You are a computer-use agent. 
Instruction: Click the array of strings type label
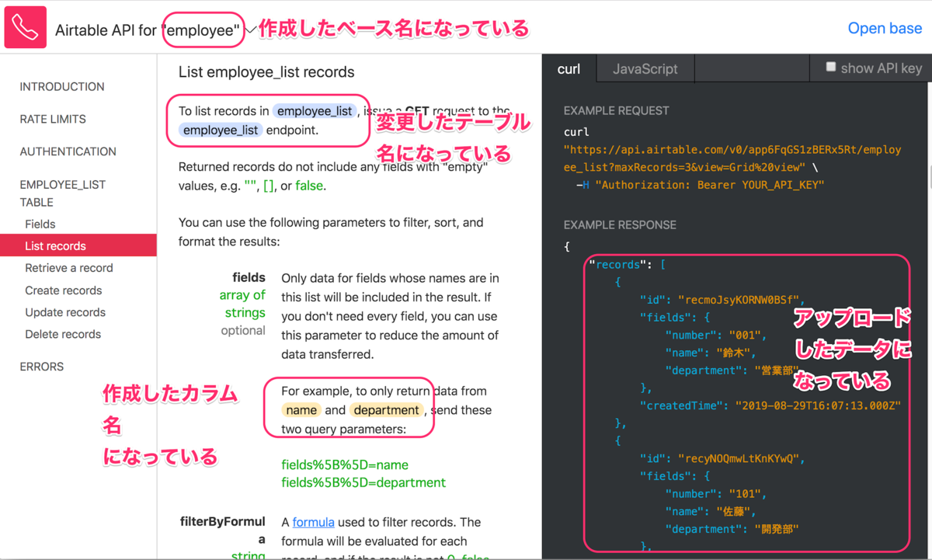tap(242, 304)
